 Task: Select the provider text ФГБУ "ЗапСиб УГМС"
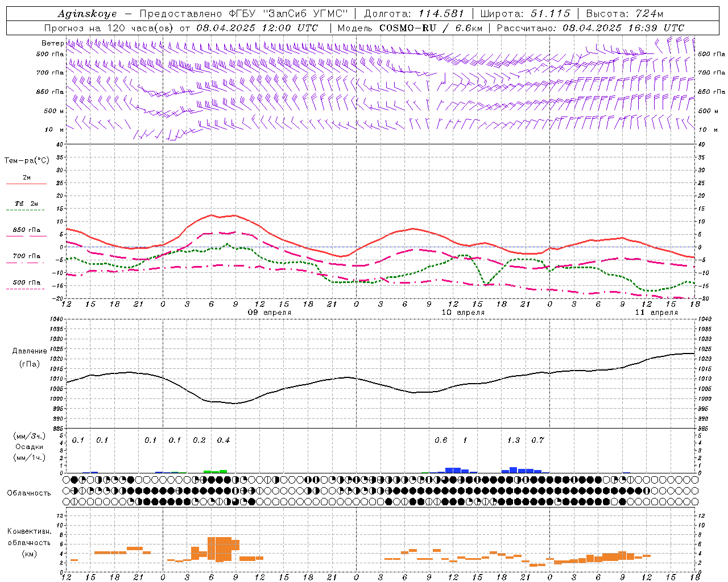[x=289, y=14]
